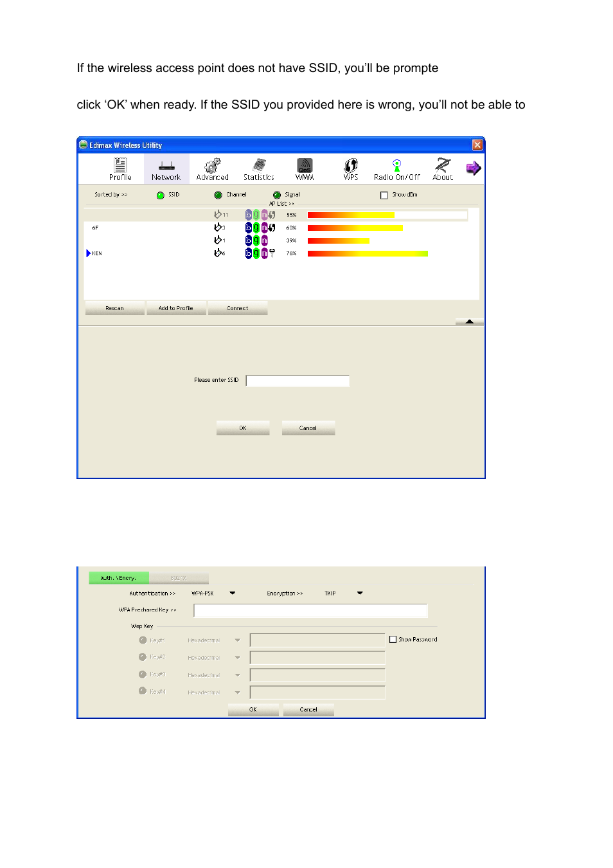
Task: Select Key#1 radio button
Action: (x=143, y=640)
